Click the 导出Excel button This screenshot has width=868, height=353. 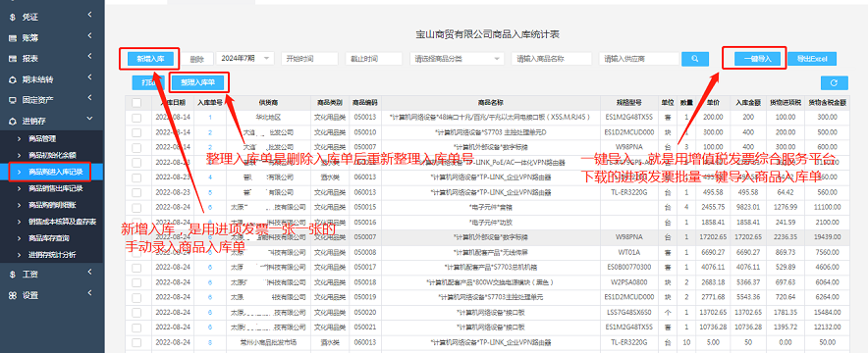[811, 59]
